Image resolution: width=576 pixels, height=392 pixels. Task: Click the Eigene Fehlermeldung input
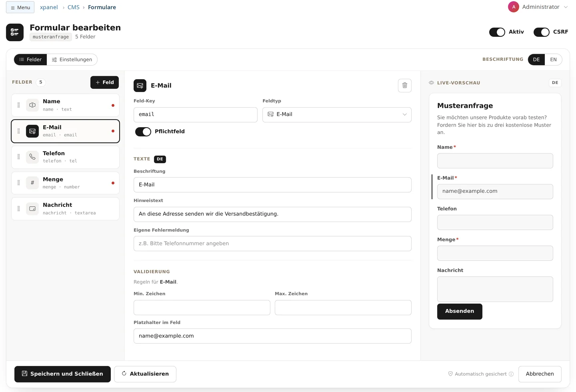pos(272,244)
